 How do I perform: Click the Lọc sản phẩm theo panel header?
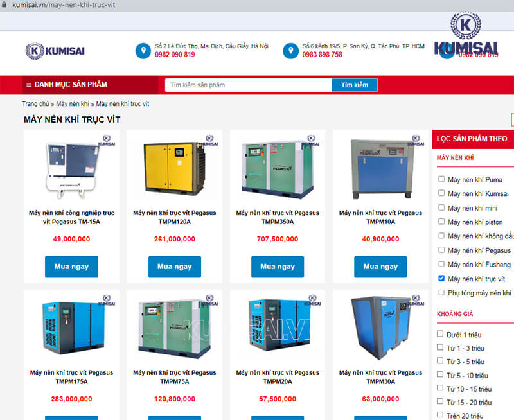(473, 139)
